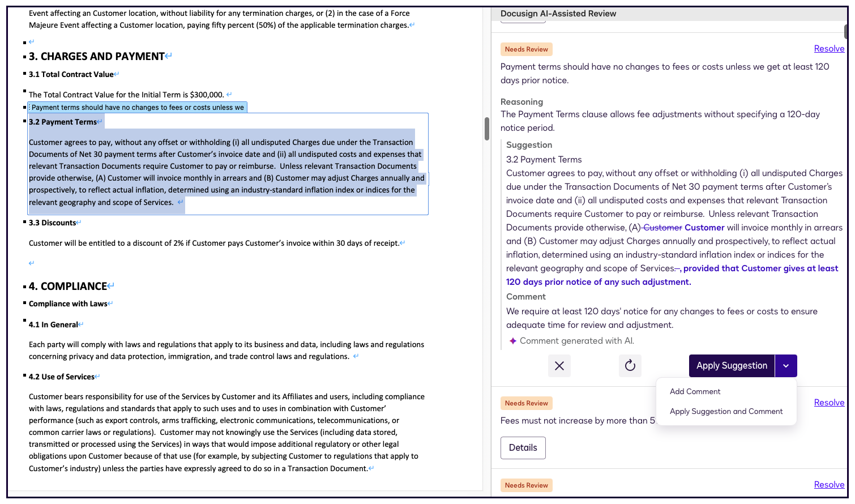Click the Total Contract Value $300,000 sentence
The width and height of the screenshot is (855, 504).
126,95
